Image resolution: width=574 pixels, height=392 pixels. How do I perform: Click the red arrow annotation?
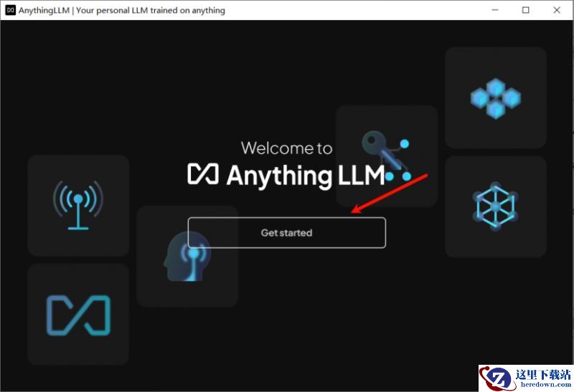coord(390,192)
